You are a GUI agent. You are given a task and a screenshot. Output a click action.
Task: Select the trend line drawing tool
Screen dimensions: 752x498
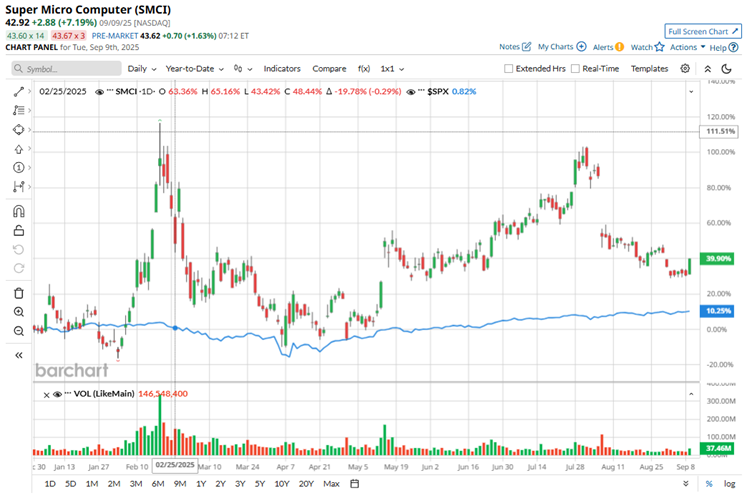point(18,91)
